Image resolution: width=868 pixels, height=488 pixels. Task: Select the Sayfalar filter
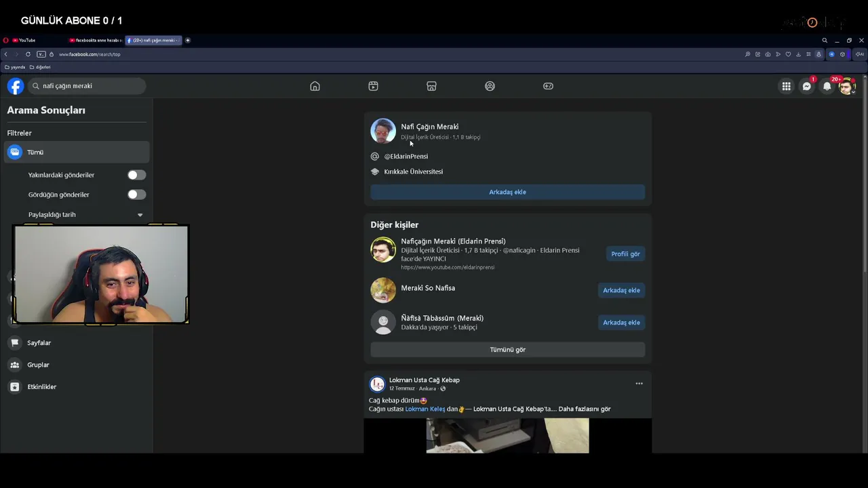(x=77, y=343)
